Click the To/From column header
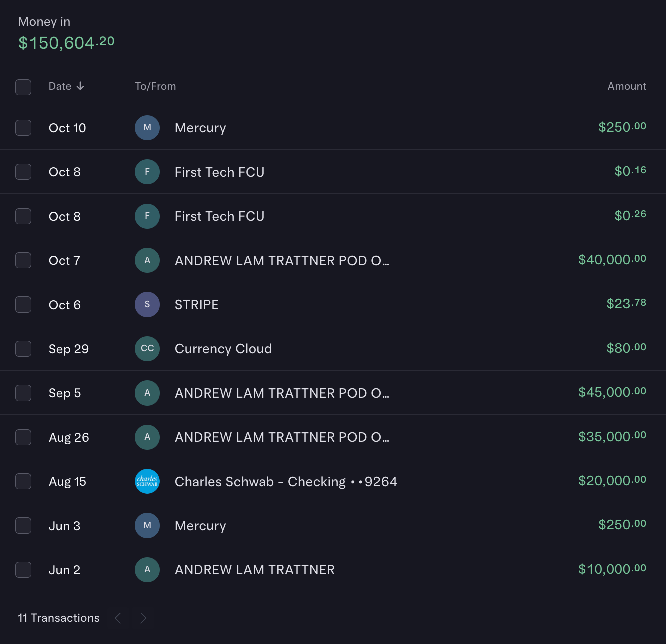This screenshot has height=644, width=666. [155, 86]
